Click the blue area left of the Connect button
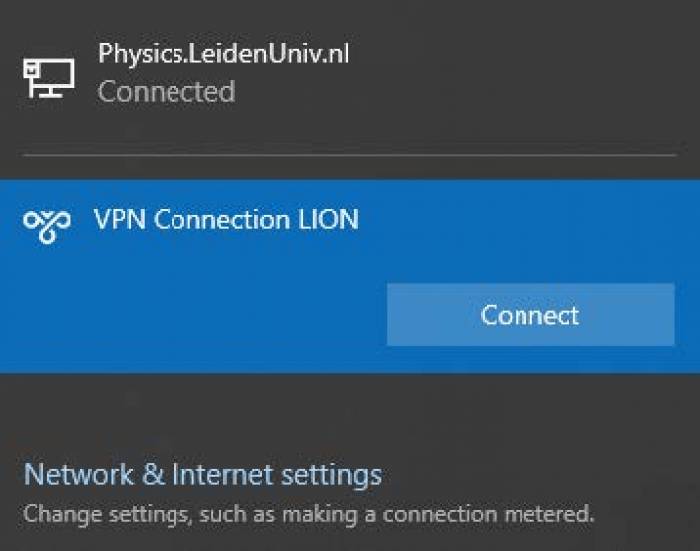The width and height of the screenshot is (700, 551). (x=192, y=314)
